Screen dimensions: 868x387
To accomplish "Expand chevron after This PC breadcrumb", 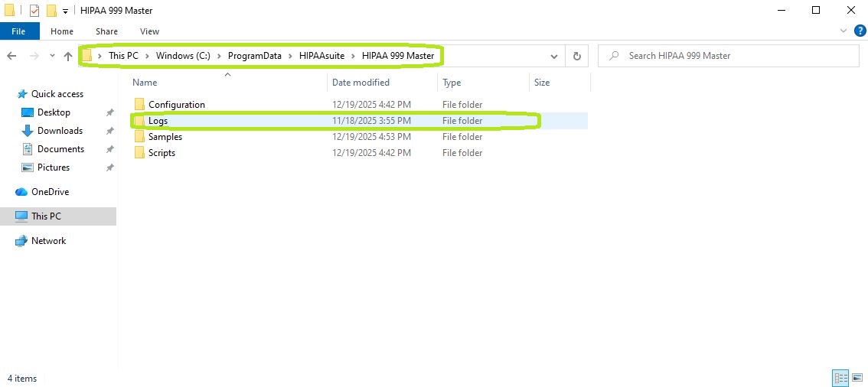I will click(147, 56).
